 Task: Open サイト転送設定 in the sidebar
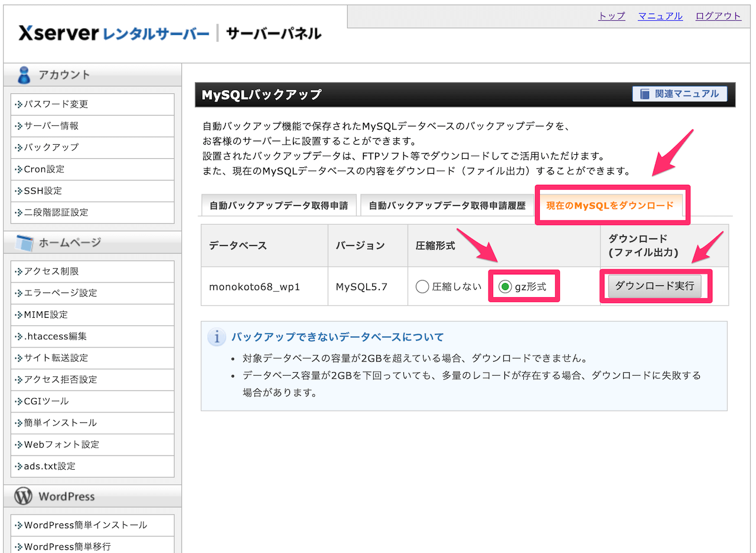pos(93,358)
